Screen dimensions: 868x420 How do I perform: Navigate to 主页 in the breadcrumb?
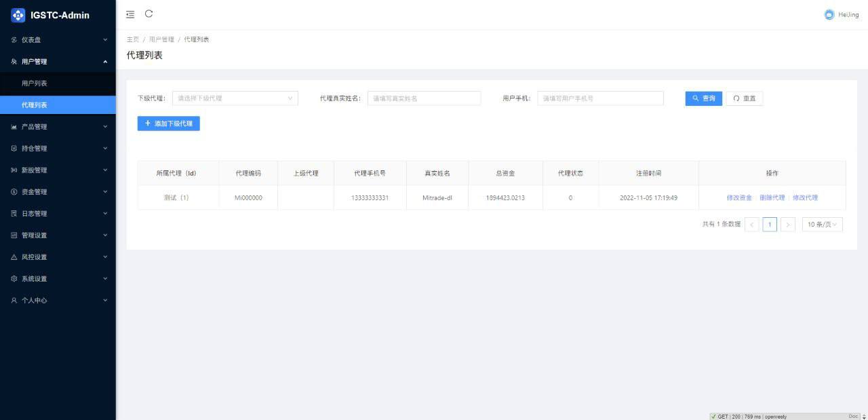click(x=133, y=39)
